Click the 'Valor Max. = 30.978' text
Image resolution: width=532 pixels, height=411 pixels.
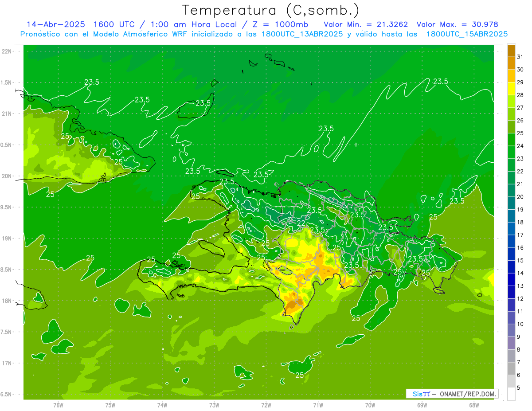pos(458,24)
